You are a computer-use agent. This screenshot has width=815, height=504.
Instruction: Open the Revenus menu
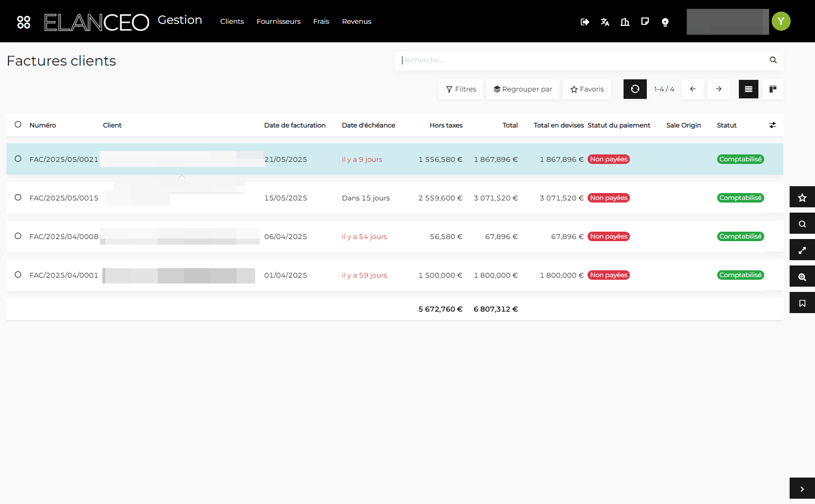[x=356, y=22]
